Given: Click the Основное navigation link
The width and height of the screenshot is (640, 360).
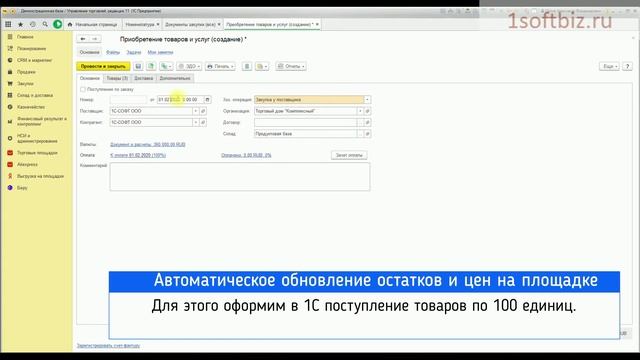Looking at the screenshot, I should tap(89, 52).
